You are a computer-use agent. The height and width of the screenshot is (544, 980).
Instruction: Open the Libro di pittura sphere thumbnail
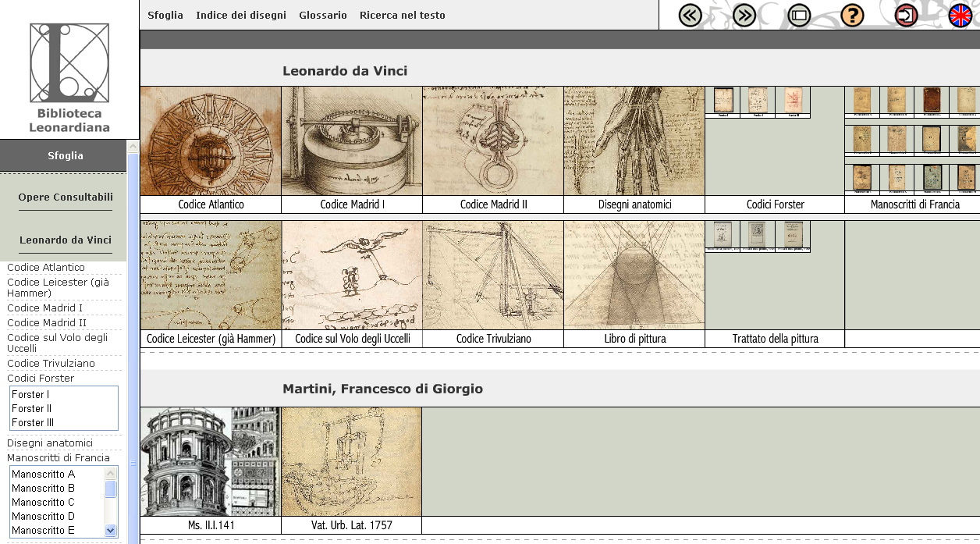tap(634, 275)
